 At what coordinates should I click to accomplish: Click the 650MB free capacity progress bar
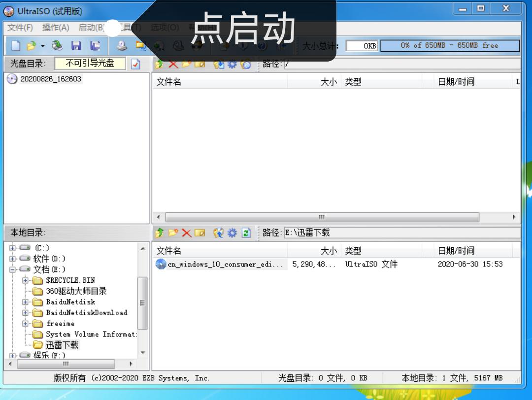[x=451, y=45]
